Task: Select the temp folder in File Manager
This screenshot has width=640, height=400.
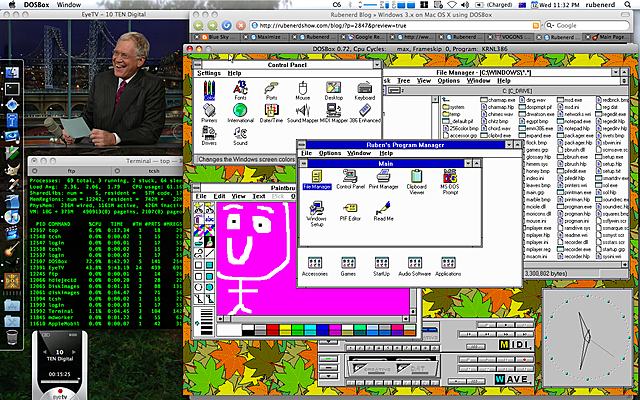Action: click(451, 114)
